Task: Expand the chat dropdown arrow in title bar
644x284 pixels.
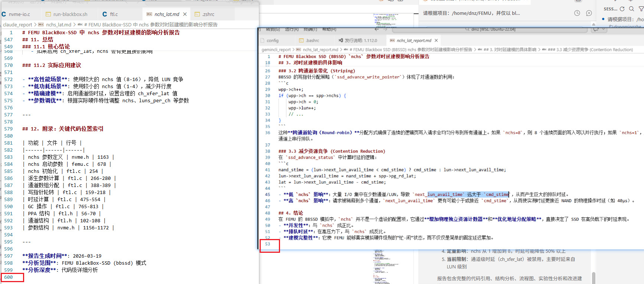Action: tap(604, 29)
